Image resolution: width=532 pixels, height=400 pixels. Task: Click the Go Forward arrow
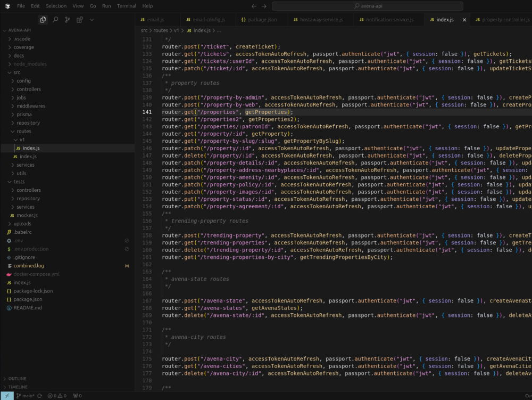(264, 6)
